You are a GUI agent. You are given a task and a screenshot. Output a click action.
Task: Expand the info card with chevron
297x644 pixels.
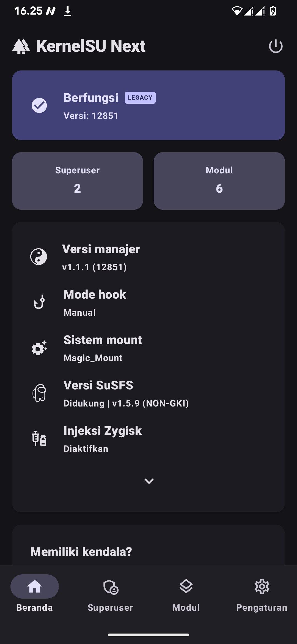click(149, 481)
